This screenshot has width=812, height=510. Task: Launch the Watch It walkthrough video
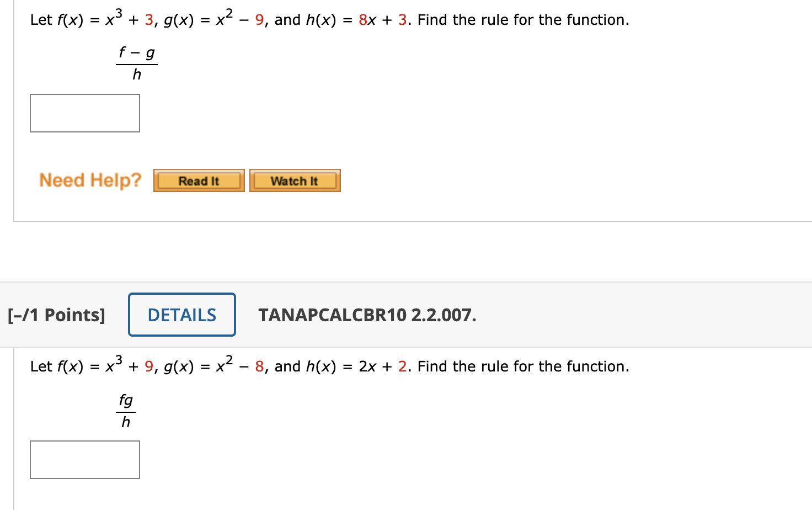295,180
